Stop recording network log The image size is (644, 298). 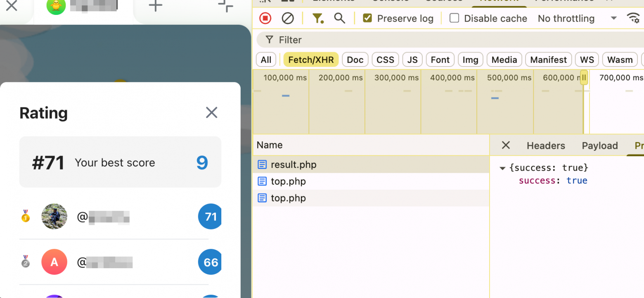(x=265, y=18)
